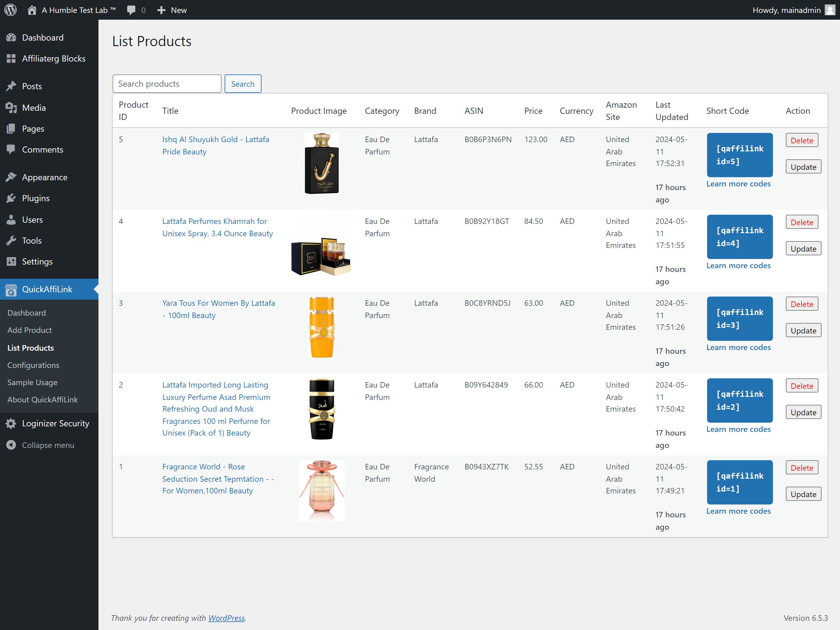Open Tools via the wrench icon

tap(11, 240)
